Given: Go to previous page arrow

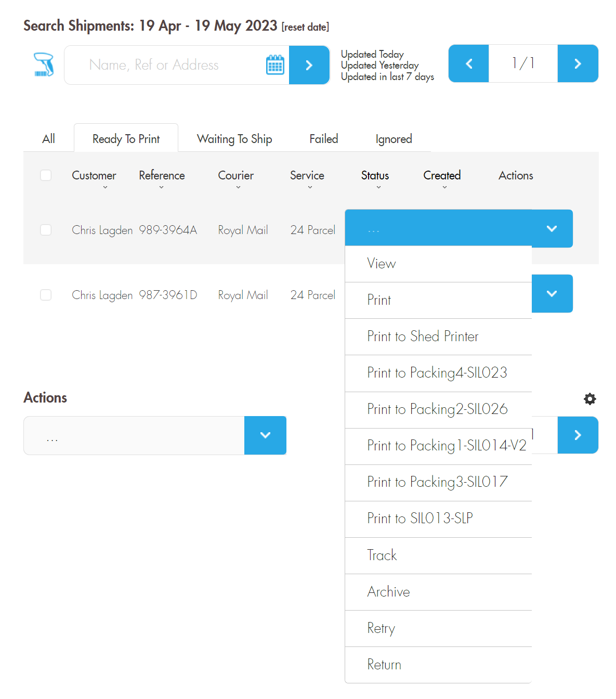Looking at the screenshot, I should click(x=468, y=63).
